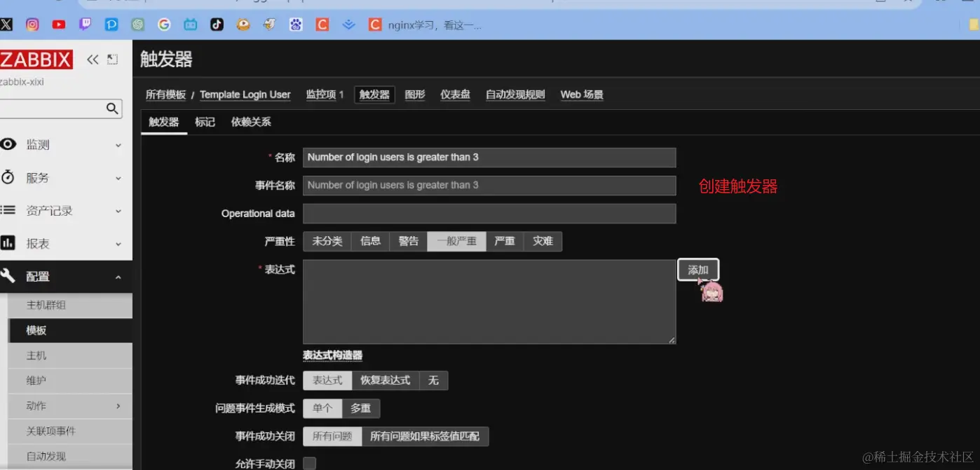This screenshot has height=470, width=980.
Task: Select the 触发器 form tab
Action: pyautogui.click(x=164, y=122)
